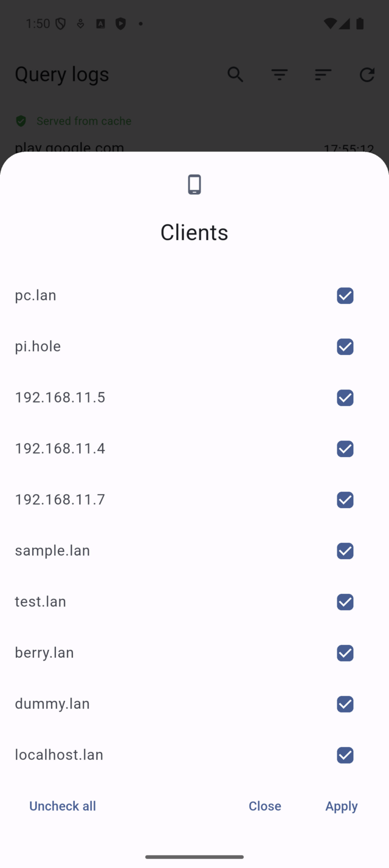Image resolution: width=389 pixels, height=868 pixels.
Task: Tap the Wi-Fi status bar icon
Action: [x=330, y=24]
